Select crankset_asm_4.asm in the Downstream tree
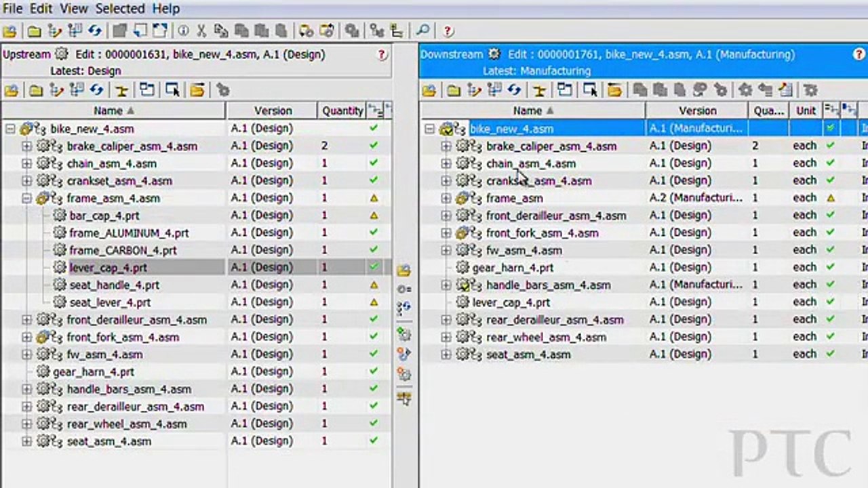Image resolution: width=868 pixels, height=488 pixels. point(538,181)
